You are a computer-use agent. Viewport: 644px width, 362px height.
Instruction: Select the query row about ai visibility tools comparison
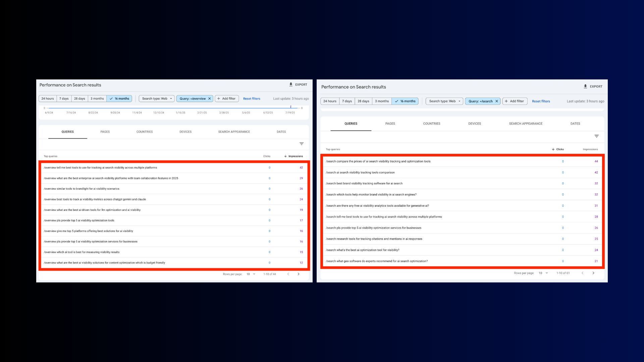[360, 172]
